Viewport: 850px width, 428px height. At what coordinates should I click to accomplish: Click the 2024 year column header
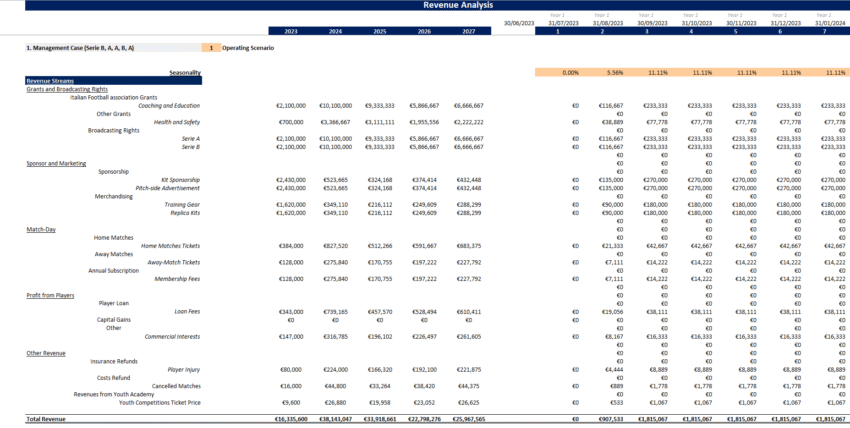335,31
